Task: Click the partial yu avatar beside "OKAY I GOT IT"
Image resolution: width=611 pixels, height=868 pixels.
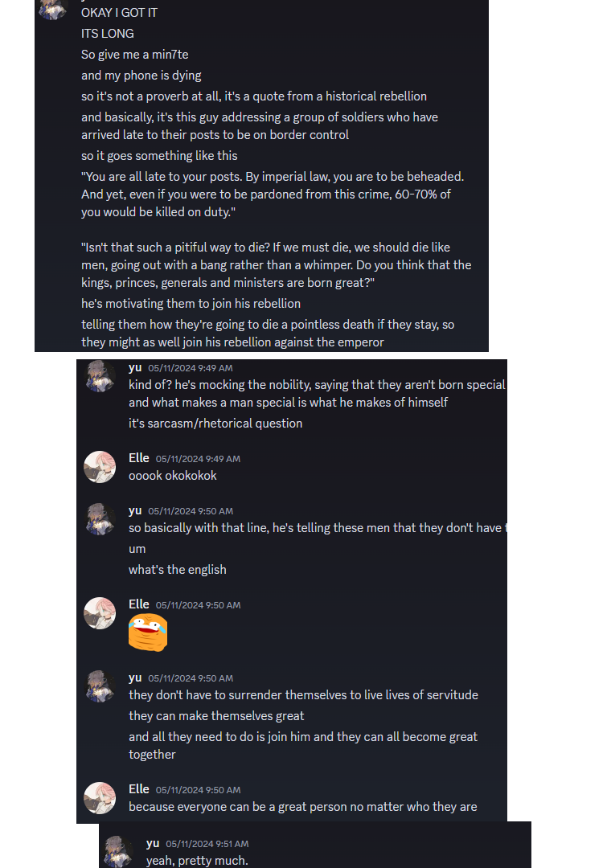Action: (x=53, y=8)
